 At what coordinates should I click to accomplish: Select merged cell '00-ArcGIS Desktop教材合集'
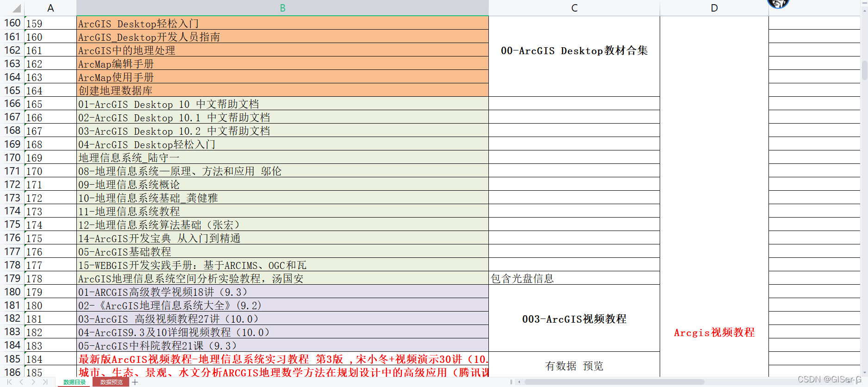[x=574, y=56]
